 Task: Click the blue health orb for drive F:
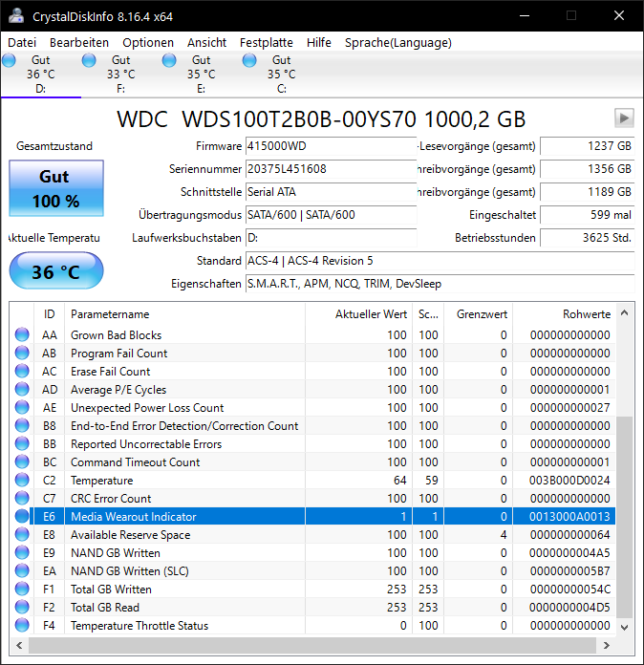pyautogui.click(x=89, y=60)
